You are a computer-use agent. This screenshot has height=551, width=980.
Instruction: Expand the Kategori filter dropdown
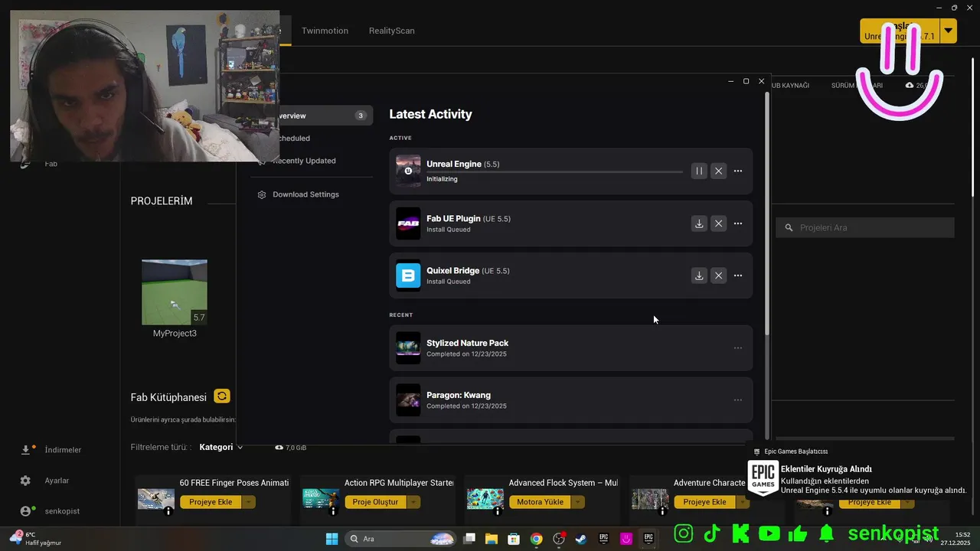[221, 447]
